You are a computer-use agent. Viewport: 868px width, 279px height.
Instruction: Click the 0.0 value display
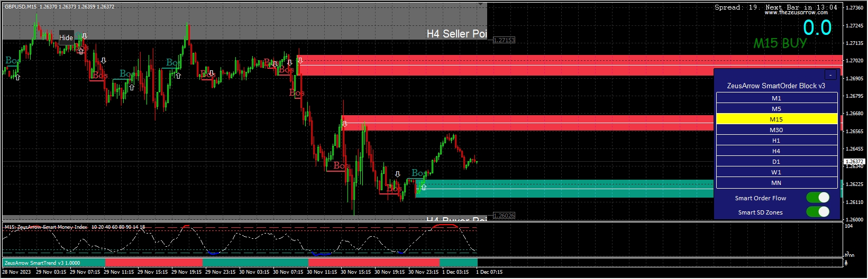pos(817,27)
